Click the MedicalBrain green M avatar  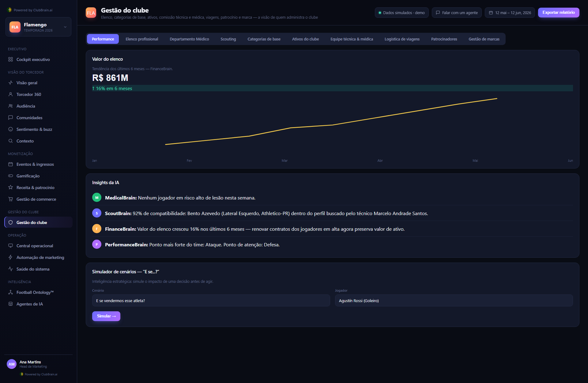[x=97, y=198]
